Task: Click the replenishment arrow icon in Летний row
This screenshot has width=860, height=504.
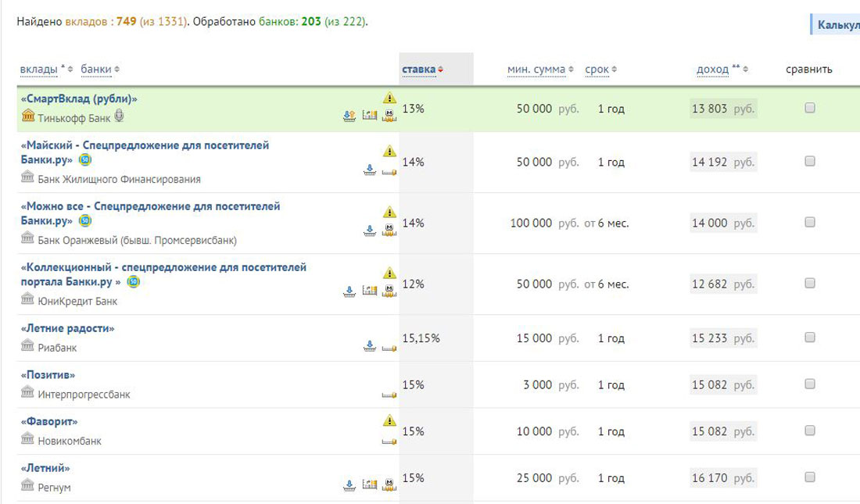Action: pyautogui.click(x=349, y=484)
